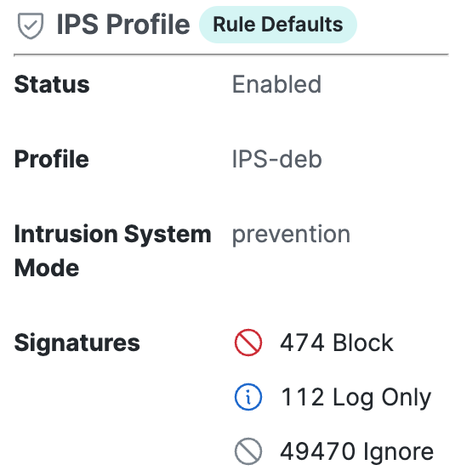The height and width of the screenshot is (476, 461).
Task: Select the Rule Defaults badge
Action: [x=278, y=25]
